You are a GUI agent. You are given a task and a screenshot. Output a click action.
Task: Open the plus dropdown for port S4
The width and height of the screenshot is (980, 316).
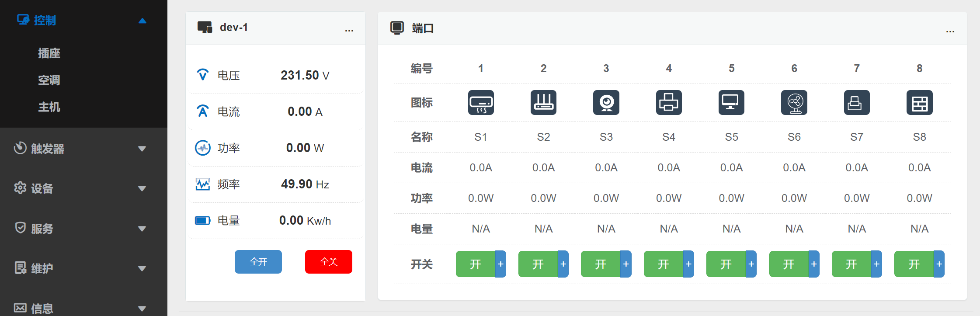pyautogui.click(x=688, y=264)
